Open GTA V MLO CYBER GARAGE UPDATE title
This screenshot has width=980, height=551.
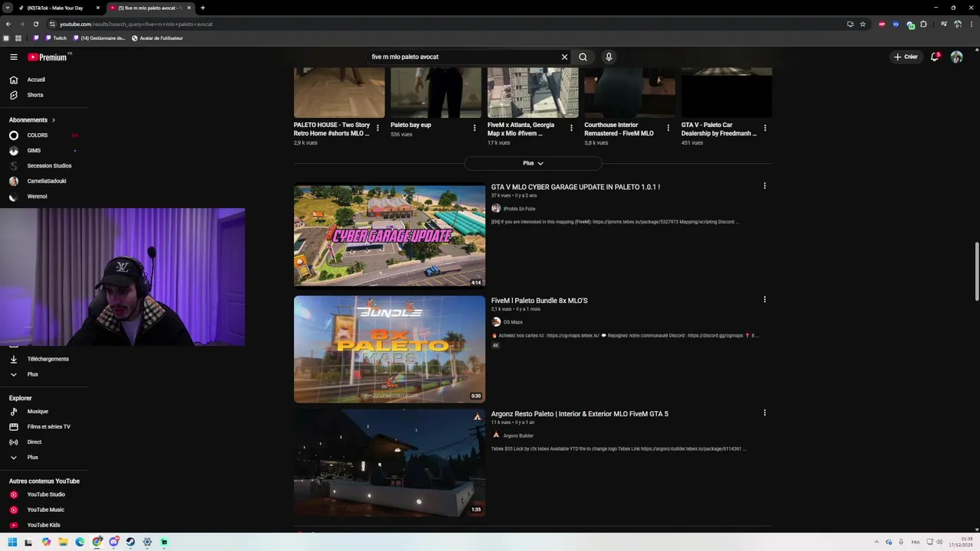pos(575,187)
